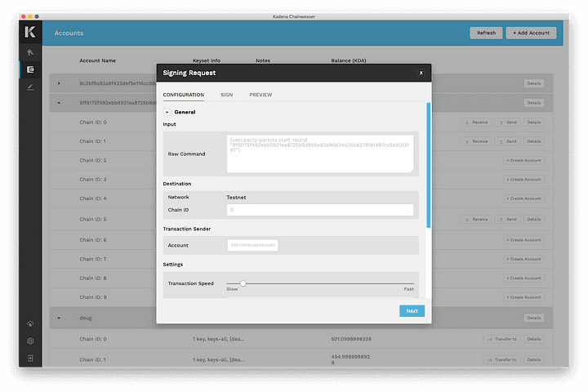The width and height of the screenshot is (588, 392).
Task: Open Details on doug Chain ID: 0 row
Action: click(533, 339)
